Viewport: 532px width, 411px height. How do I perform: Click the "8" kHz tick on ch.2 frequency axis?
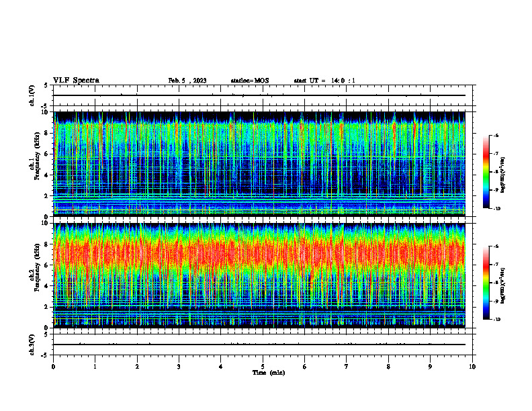coord(46,244)
